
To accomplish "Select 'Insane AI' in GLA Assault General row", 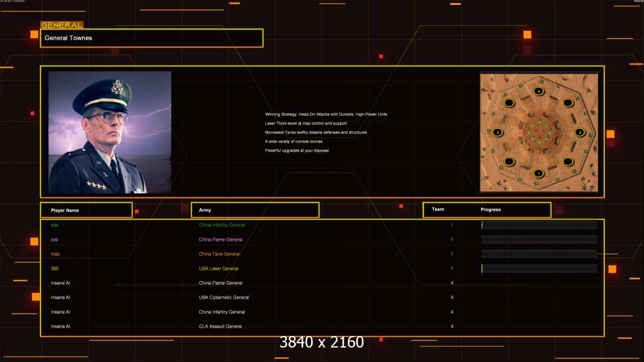I will point(60,326).
